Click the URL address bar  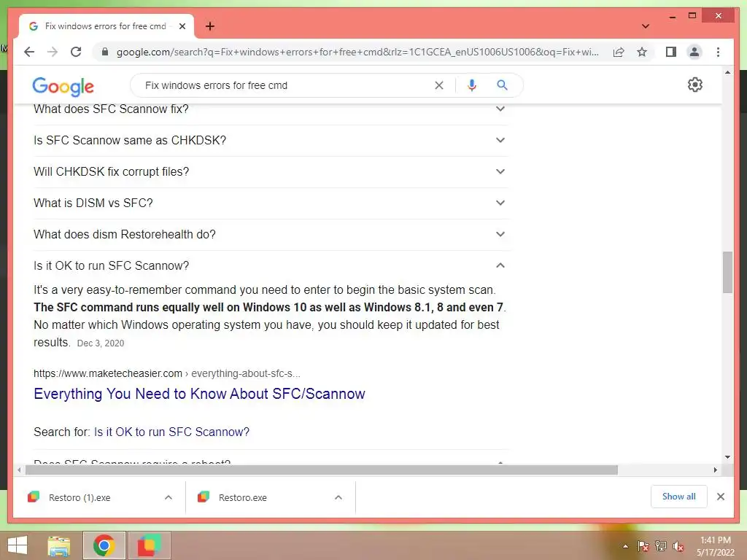click(x=357, y=52)
